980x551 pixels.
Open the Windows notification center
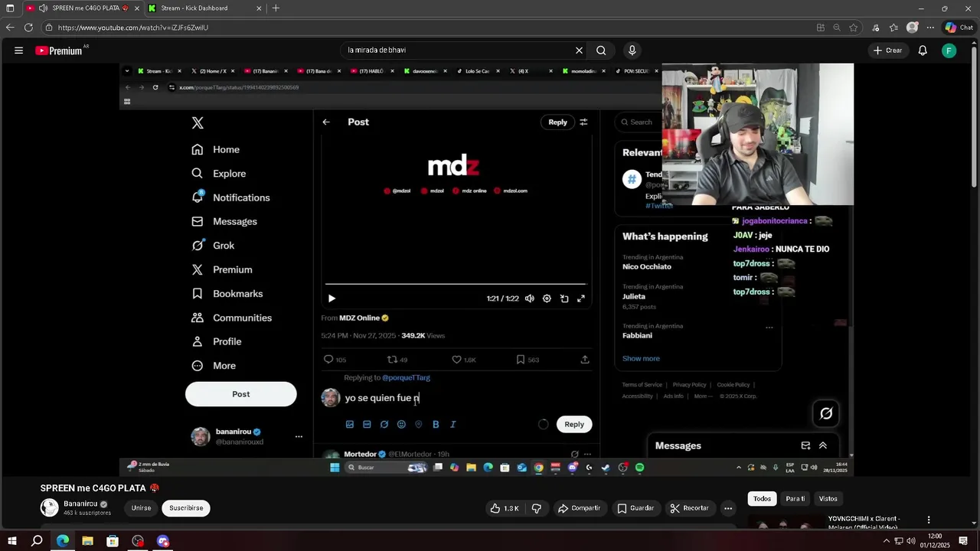pyautogui.click(x=963, y=541)
